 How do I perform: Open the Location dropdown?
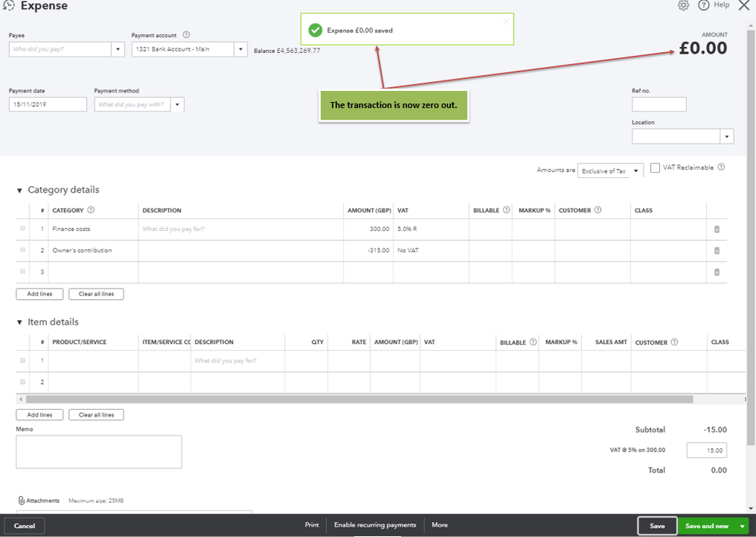[x=727, y=136]
